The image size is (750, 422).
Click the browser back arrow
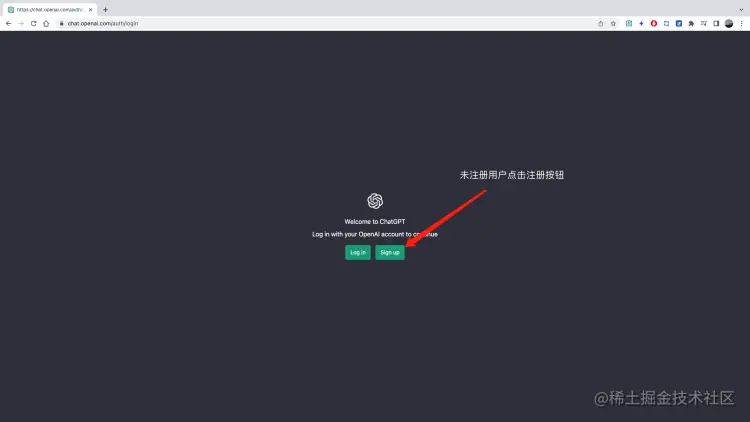coord(9,23)
